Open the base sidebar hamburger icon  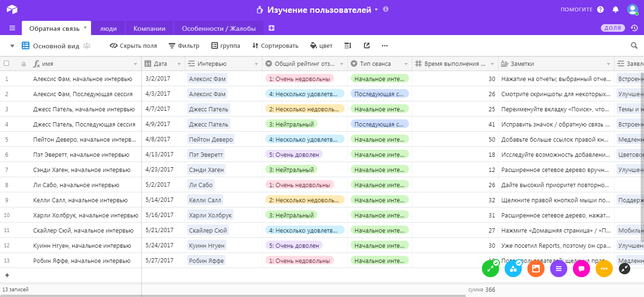13,27
